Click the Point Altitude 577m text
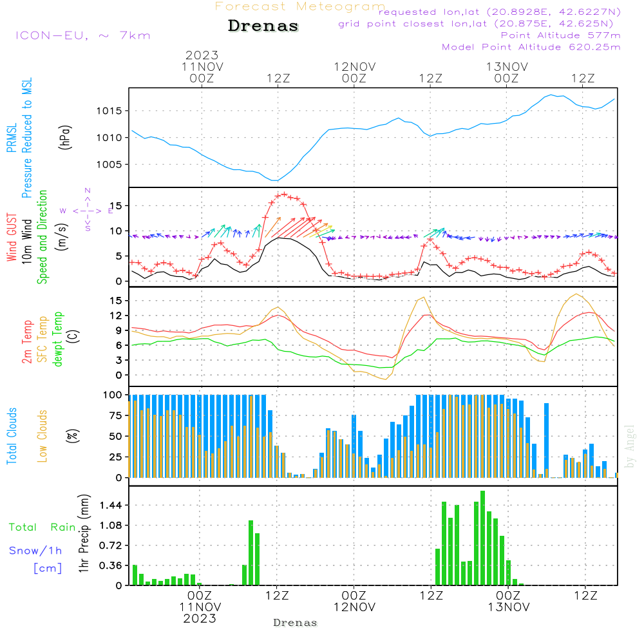 click(x=560, y=35)
